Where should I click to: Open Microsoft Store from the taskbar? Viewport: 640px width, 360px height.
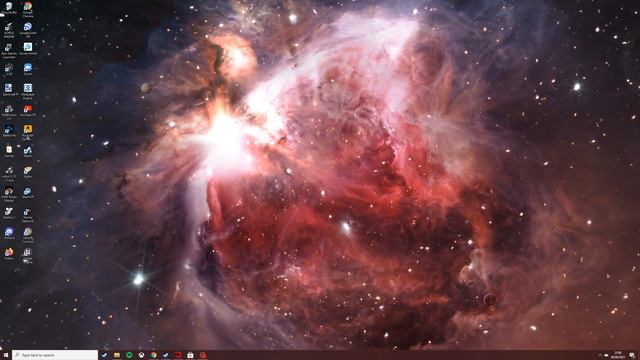[x=190, y=355]
